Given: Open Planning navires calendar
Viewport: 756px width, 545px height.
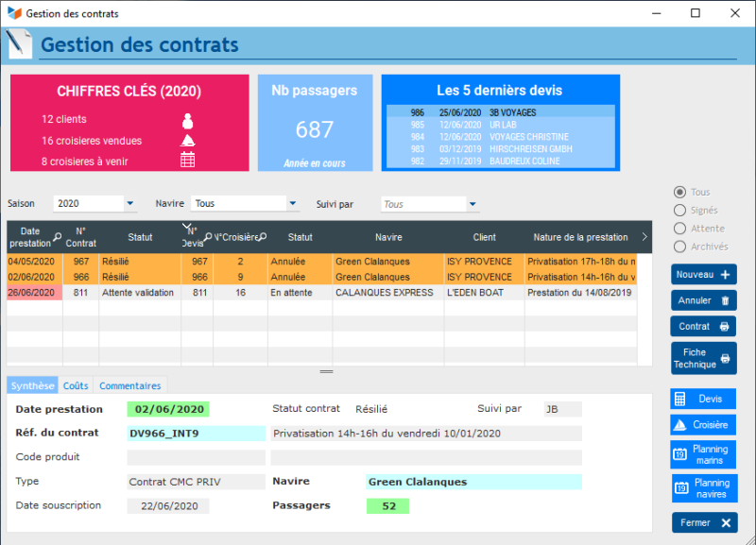Looking at the screenshot, I should click(703, 488).
